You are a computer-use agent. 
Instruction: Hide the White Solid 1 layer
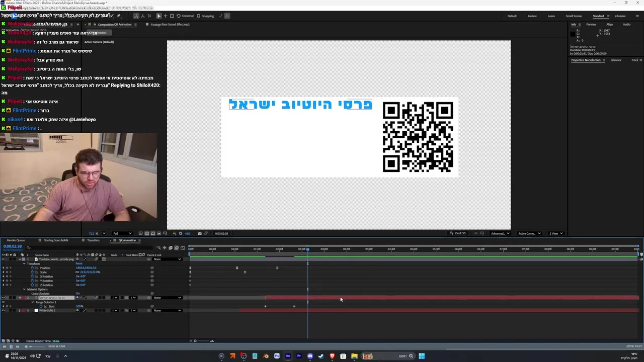3,311
